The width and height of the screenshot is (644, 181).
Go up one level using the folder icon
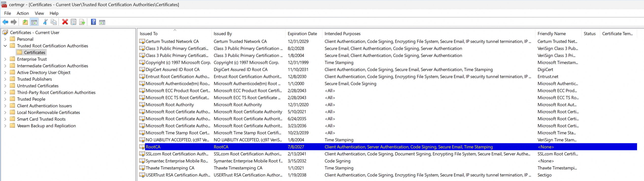(x=25, y=22)
